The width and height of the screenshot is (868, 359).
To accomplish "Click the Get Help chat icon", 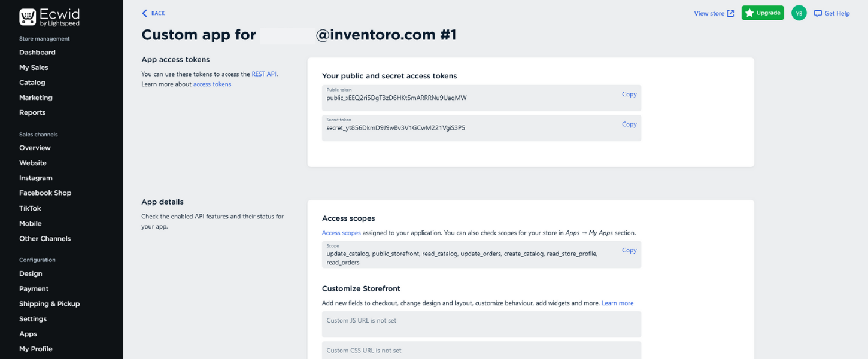I will click(818, 13).
